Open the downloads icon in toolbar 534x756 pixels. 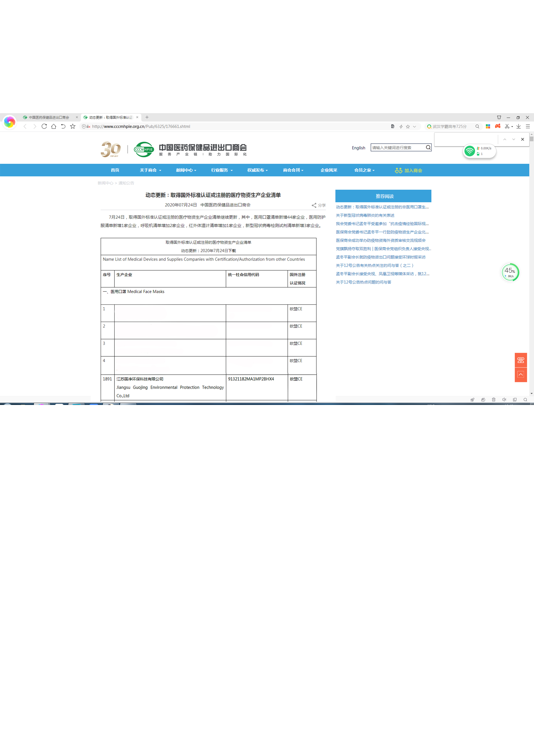coord(518,127)
